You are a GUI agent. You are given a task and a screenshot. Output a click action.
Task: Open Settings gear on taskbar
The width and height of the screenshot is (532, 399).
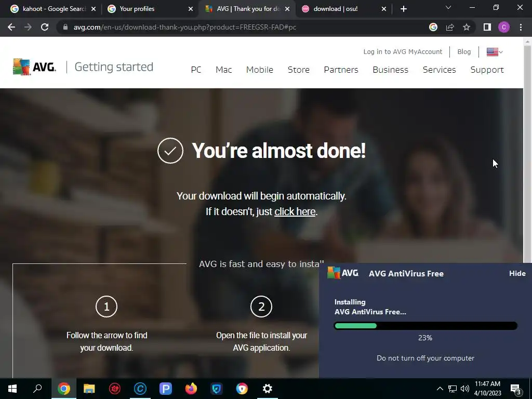[268, 389]
